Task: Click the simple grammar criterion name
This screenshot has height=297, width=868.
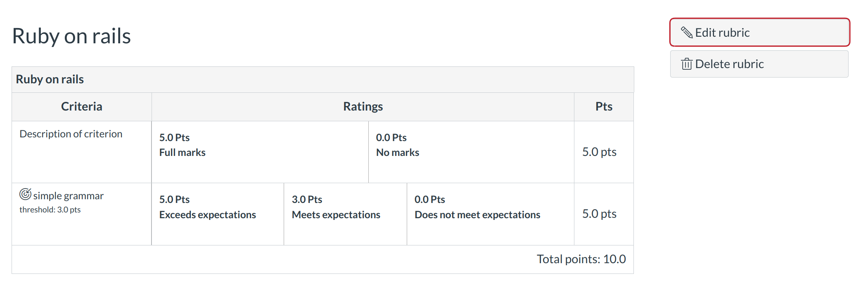Action: point(68,196)
